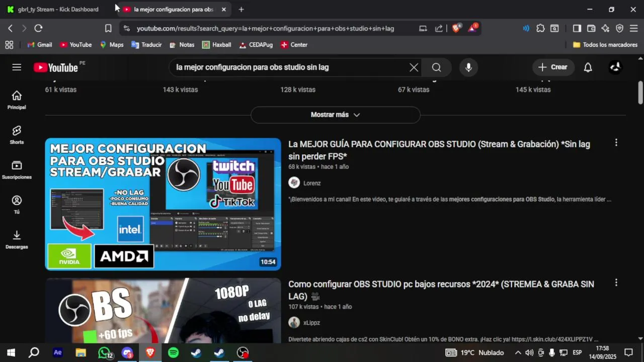Open Brave Shields lion icon
644x362 pixels.
(x=456, y=28)
